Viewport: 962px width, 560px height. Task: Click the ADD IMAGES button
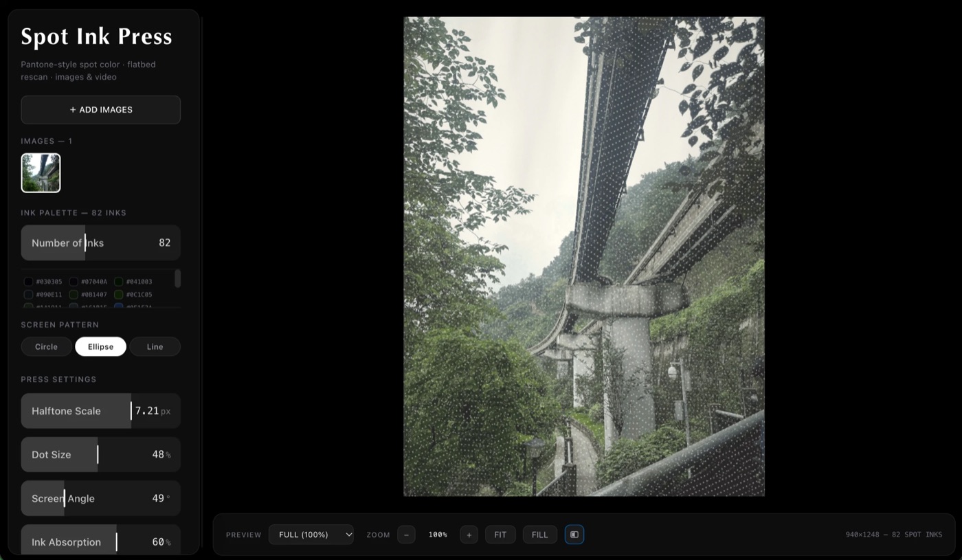pos(101,110)
